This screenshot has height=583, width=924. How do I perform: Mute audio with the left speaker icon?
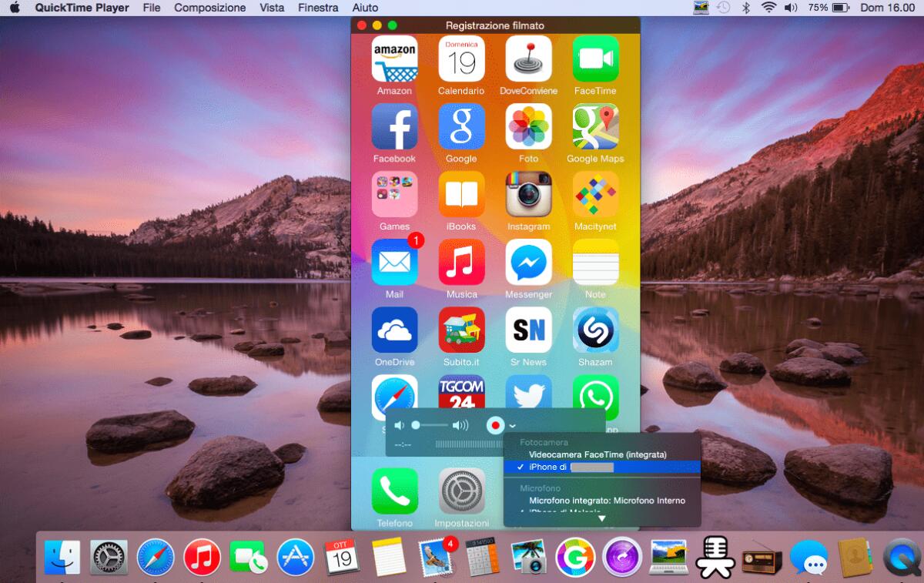tap(400, 424)
